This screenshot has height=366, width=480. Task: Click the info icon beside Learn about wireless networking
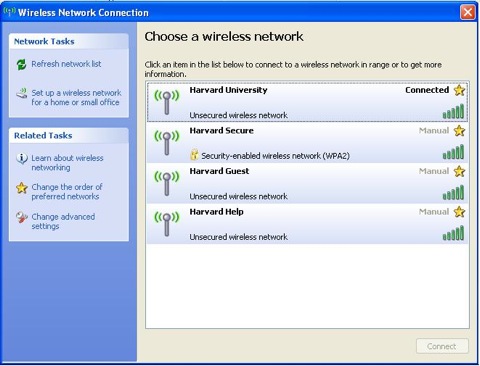point(22,158)
